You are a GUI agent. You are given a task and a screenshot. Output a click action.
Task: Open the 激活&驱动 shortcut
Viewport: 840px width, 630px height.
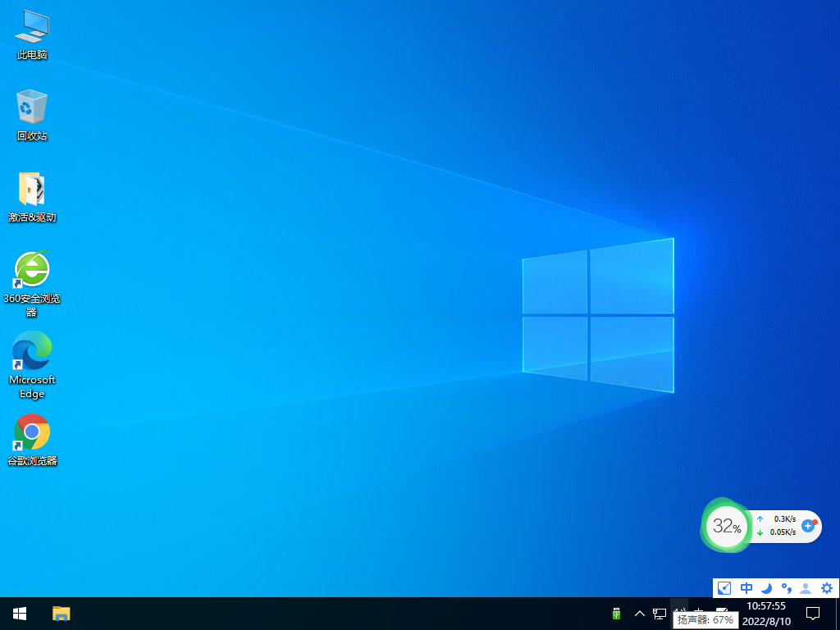(x=31, y=190)
